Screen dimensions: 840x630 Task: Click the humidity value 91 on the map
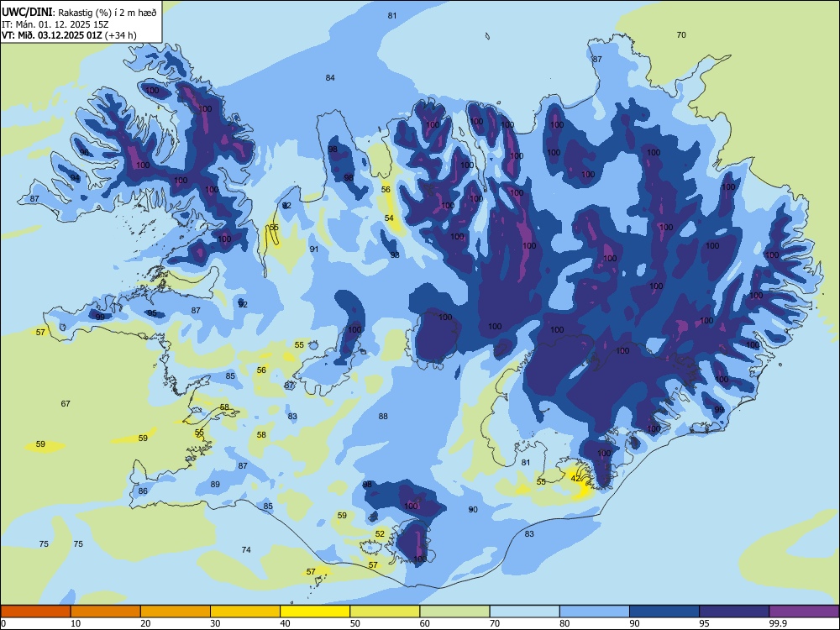(314, 249)
